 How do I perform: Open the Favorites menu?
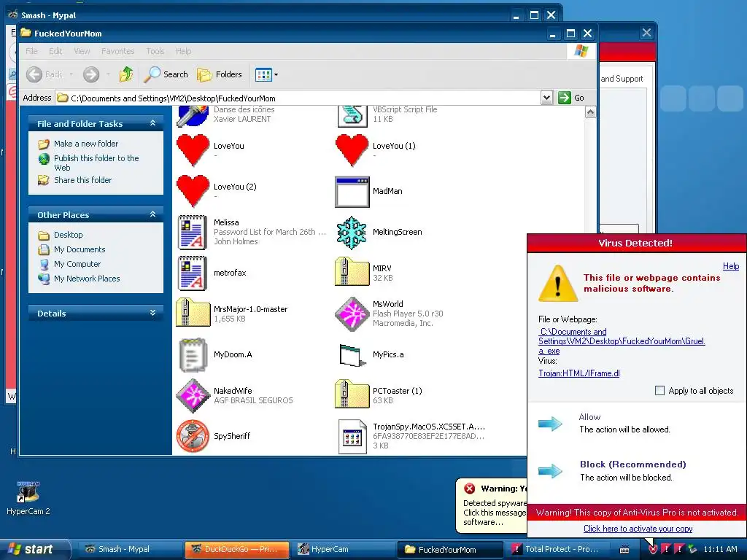pyautogui.click(x=117, y=51)
